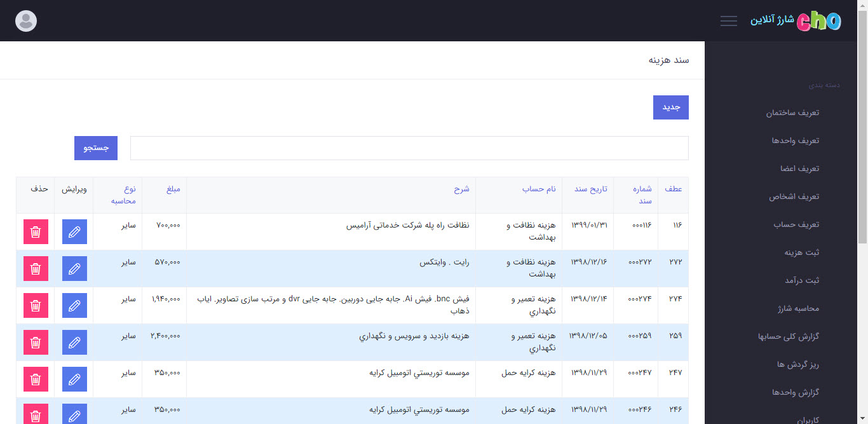Select amount cell ۵۷۰,۰۰۰
868x424 pixels.
pos(168,262)
